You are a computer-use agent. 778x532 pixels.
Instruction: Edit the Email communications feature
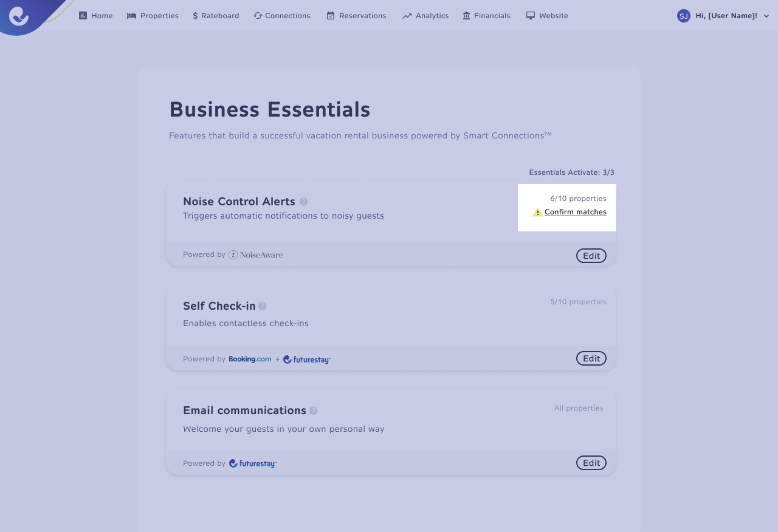(x=591, y=463)
